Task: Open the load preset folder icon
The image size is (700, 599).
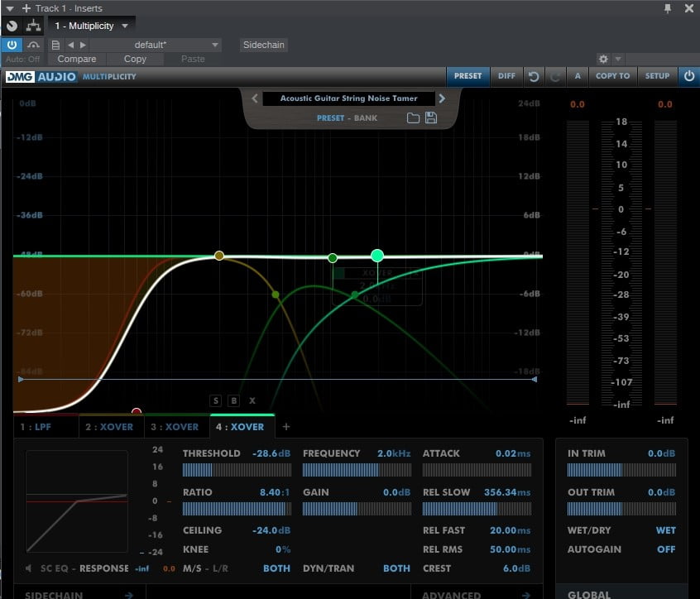Action: pyautogui.click(x=413, y=117)
